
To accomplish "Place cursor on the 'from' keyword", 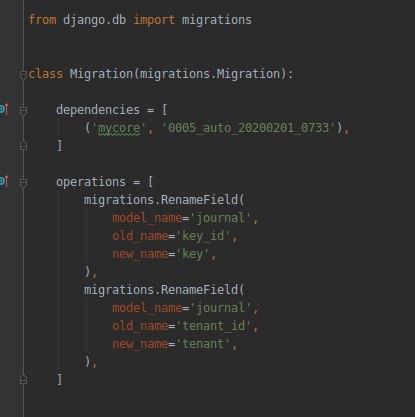I will 42,20.
